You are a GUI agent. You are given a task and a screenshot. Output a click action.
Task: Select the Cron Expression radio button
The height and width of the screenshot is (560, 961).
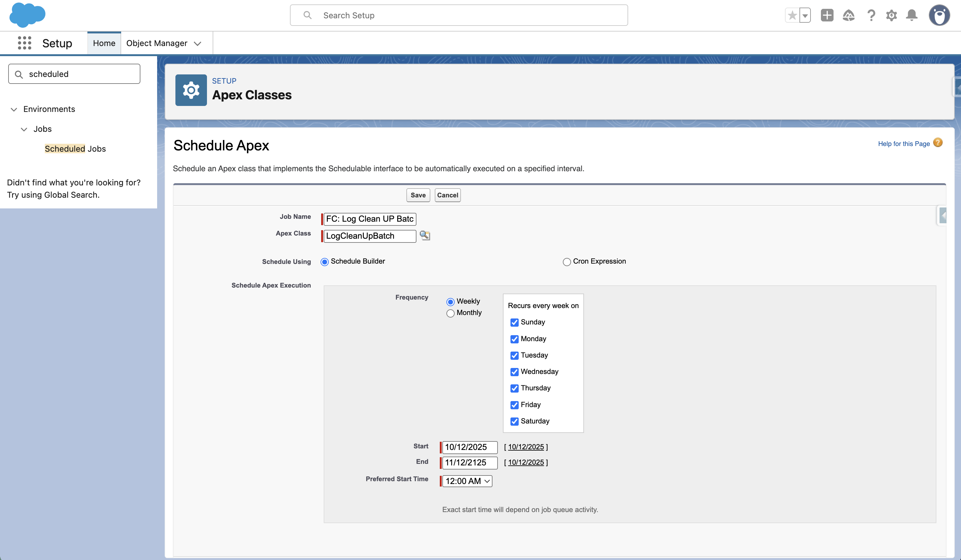point(567,262)
